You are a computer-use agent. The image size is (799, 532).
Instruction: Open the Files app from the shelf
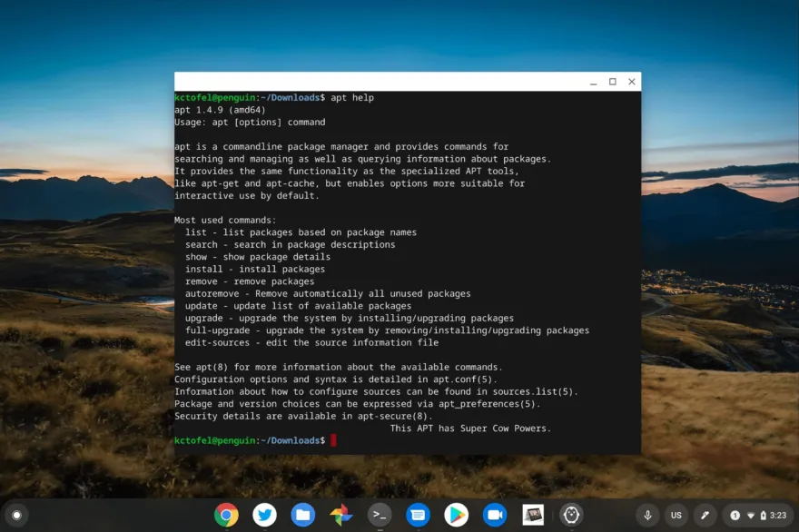(x=302, y=515)
